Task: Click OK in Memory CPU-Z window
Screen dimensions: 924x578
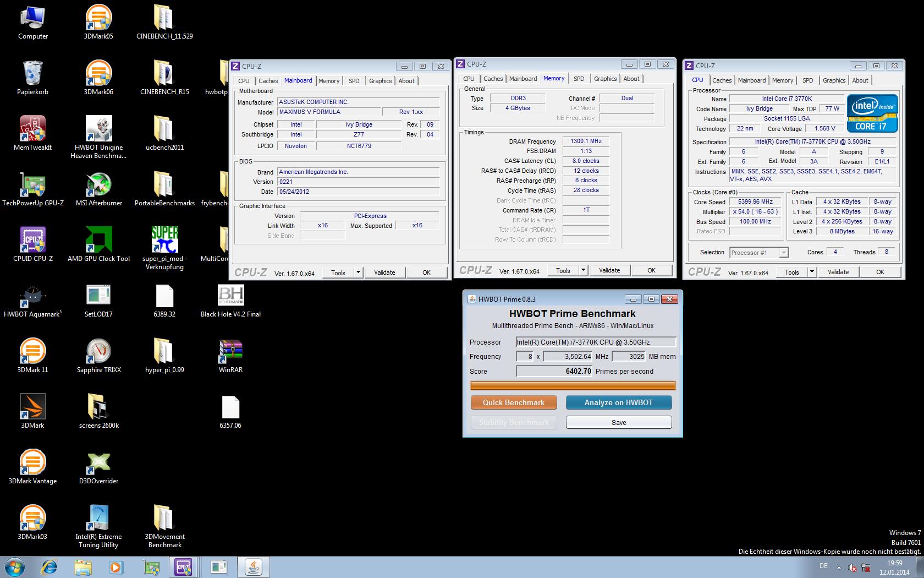Action: pyautogui.click(x=651, y=270)
